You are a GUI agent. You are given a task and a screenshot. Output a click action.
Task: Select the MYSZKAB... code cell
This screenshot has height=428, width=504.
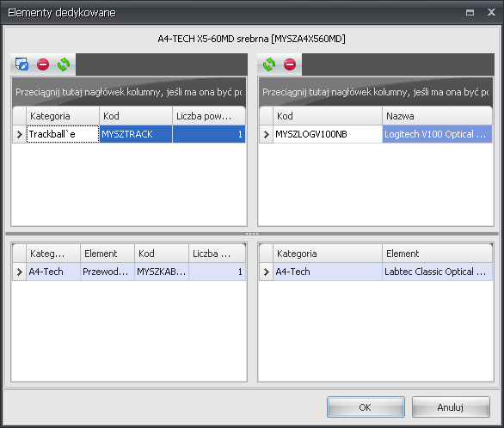coord(162,272)
